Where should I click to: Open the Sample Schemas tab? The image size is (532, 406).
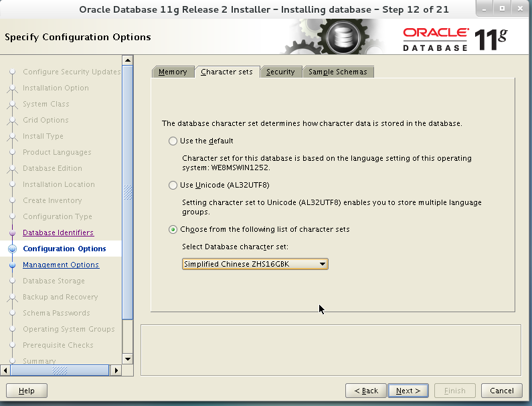point(337,72)
